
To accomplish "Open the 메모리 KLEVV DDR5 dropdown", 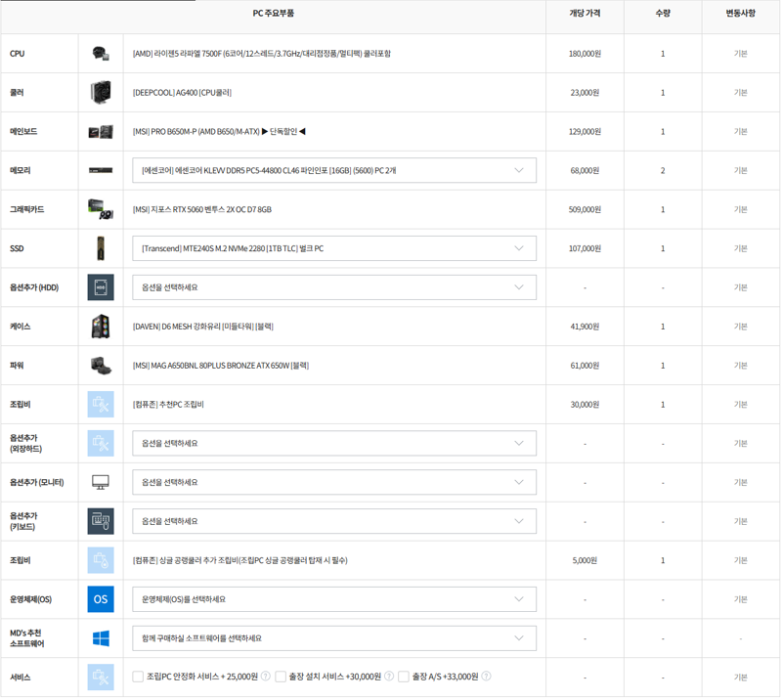I will coord(334,171).
